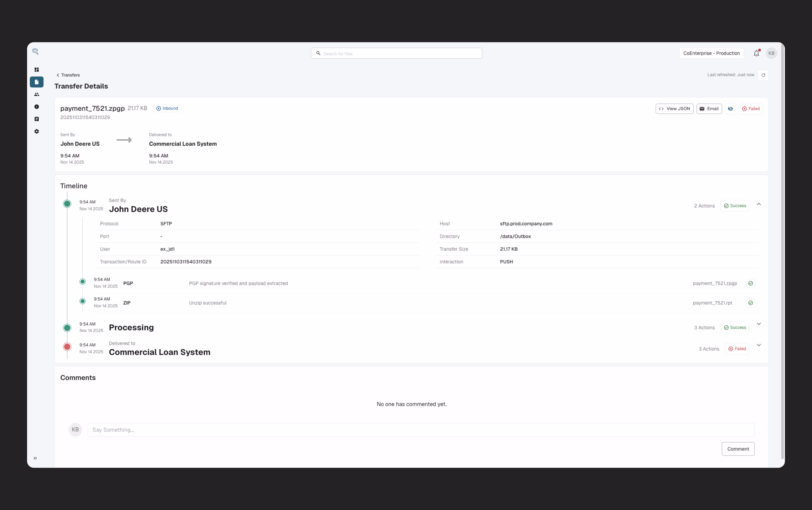Click the Failed status indicator
The width and height of the screenshot is (812, 510).
[751, 109]
